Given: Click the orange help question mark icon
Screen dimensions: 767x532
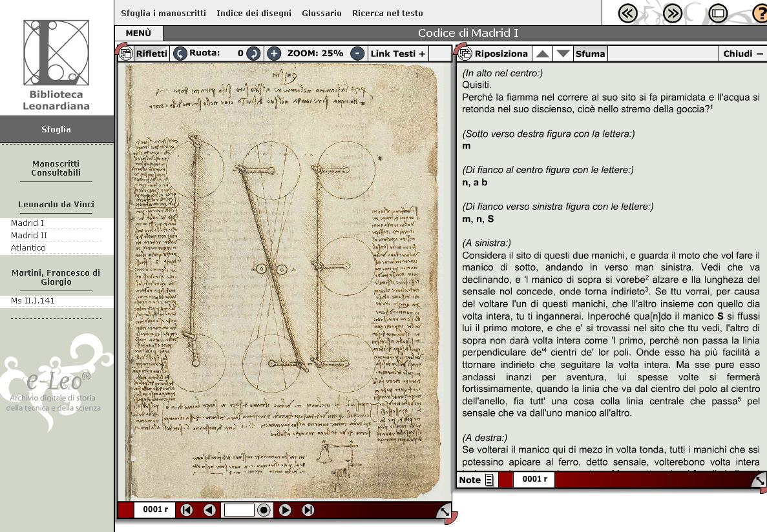Looking at the screenshot, I should (760, 14).
